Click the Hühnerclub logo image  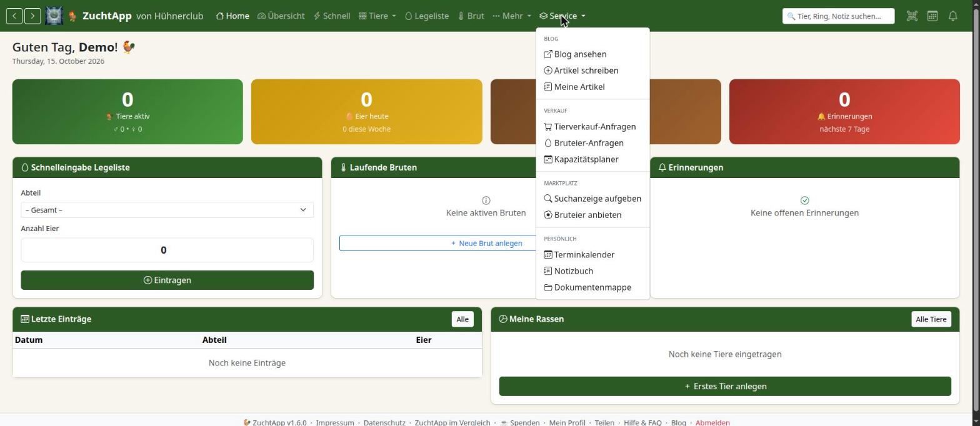pyautogui.click(x=54, y=16)
